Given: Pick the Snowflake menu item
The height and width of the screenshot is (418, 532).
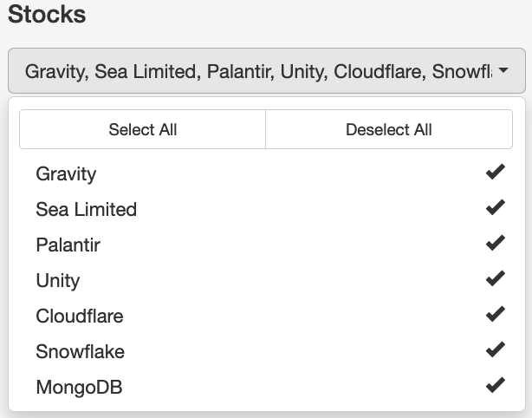Looking at the screenshot, I should click(80, 351).
